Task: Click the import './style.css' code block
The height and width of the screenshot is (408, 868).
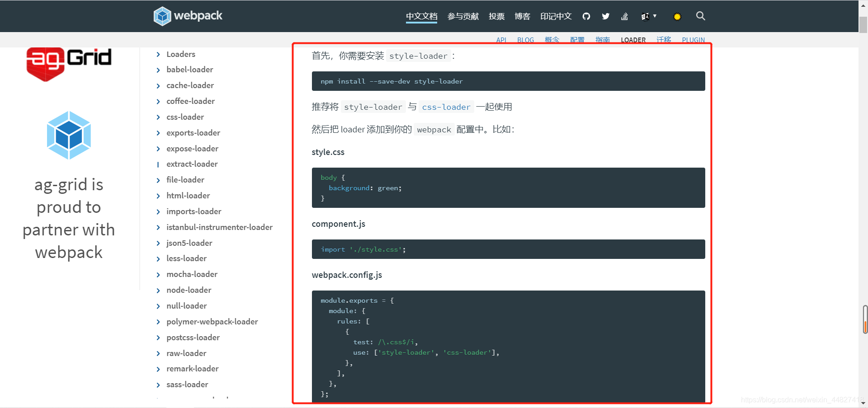Action: 508,249
